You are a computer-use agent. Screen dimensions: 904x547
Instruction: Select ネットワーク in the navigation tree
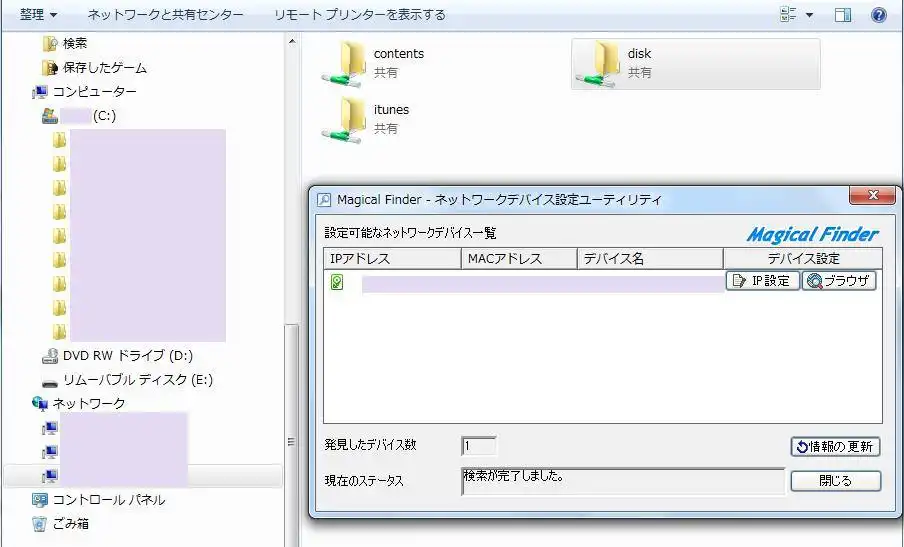pyautogui.click(x=89, y=404)
